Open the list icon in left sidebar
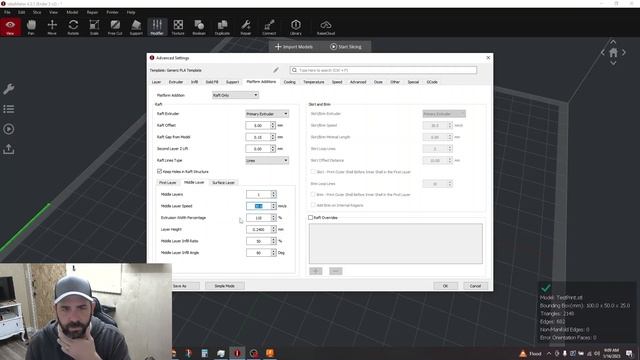 (9, 109)
